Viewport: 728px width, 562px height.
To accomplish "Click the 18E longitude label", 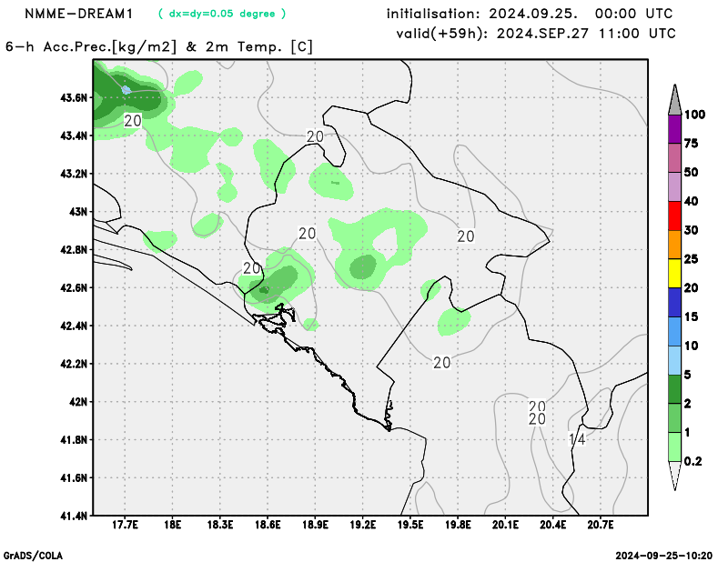I will click(173, 525).
